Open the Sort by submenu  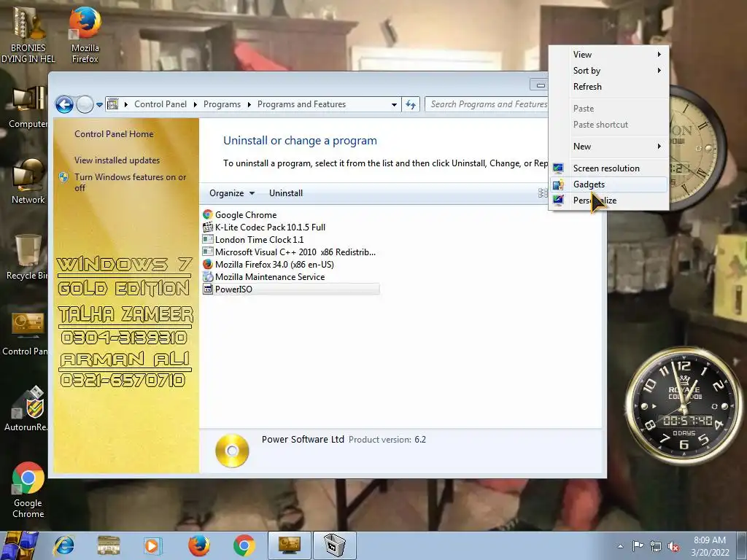pyautogui.click(x=609, y=71)
